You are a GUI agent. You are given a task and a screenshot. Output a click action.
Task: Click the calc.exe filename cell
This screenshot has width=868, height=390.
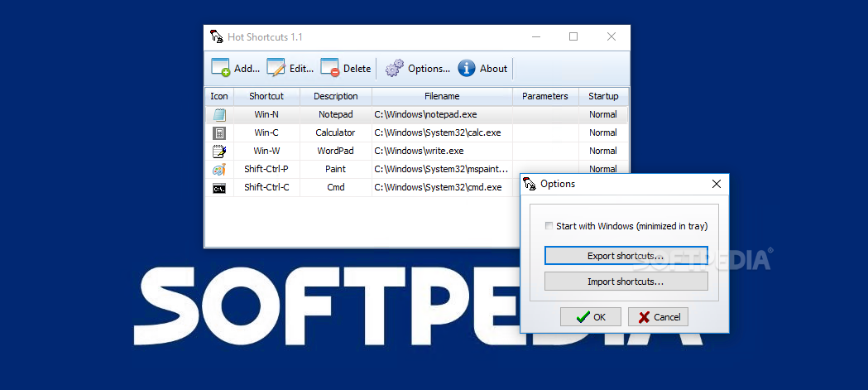(x=443, y=133)
